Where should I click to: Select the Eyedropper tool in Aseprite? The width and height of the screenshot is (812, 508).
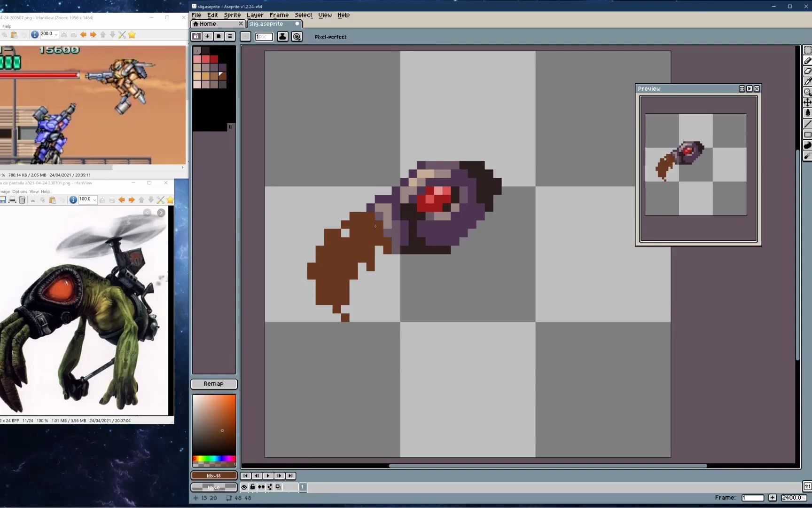coord(807,81)
